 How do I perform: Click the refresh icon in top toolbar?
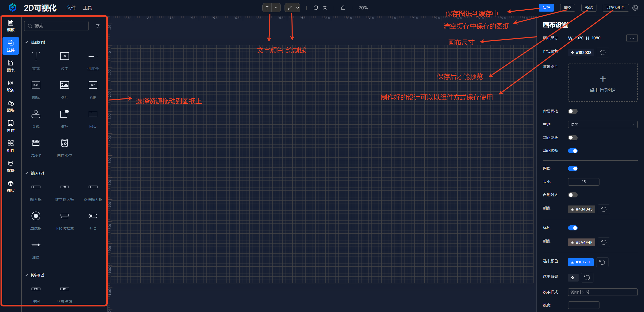coord(315,8)
